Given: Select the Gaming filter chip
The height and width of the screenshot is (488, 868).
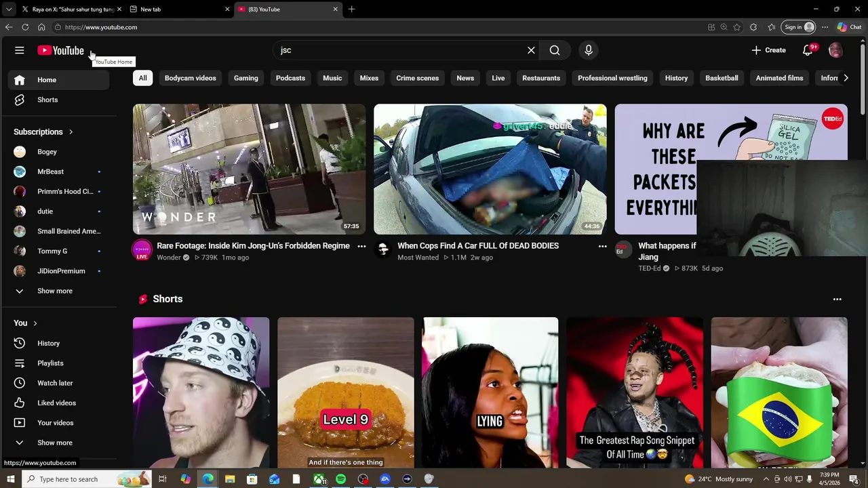Looking at the screenshot, I should click(246, 78).
